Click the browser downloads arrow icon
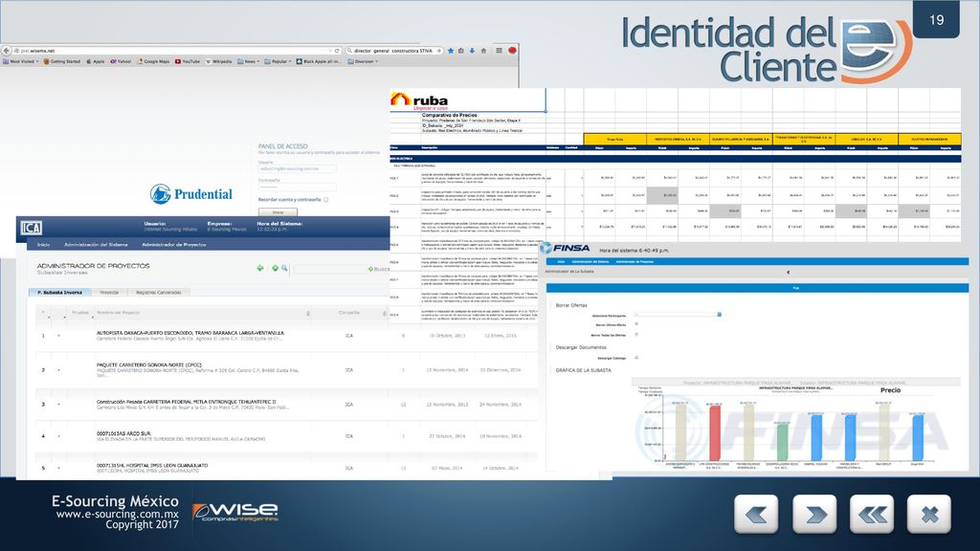980x551 pixels. coord(472,51)
